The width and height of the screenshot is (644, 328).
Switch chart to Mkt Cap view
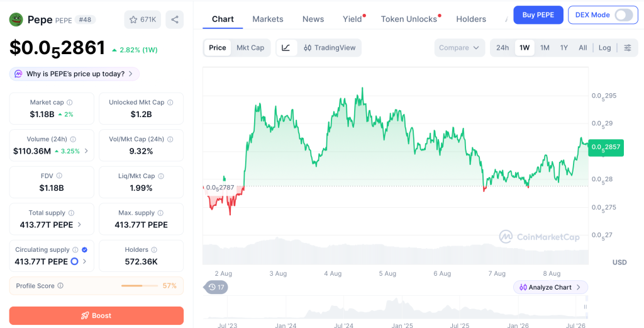point(250,48)
